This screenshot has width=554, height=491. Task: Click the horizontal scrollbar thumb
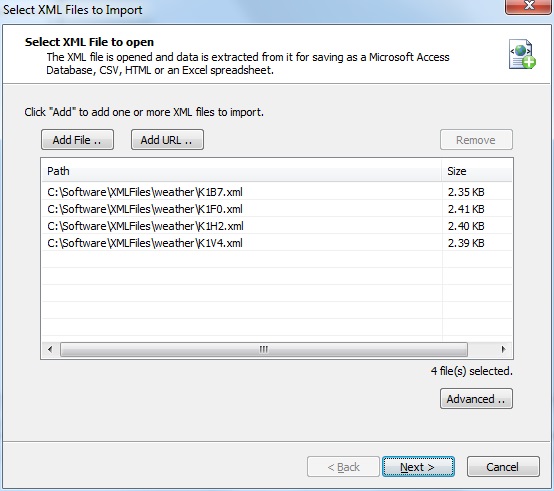pos(264,349)
